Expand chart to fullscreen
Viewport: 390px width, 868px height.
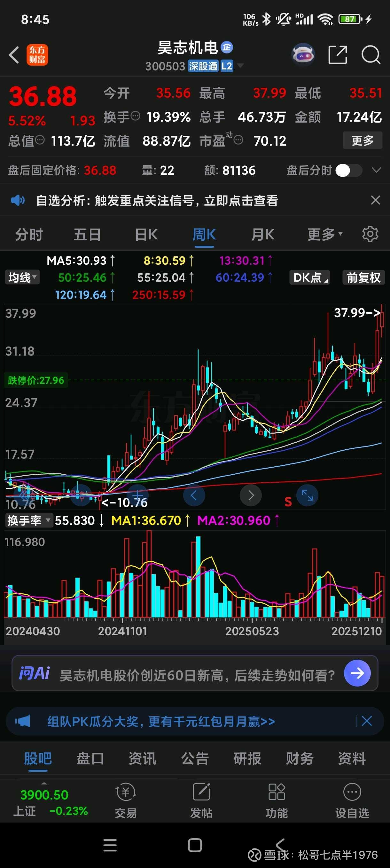307,495
